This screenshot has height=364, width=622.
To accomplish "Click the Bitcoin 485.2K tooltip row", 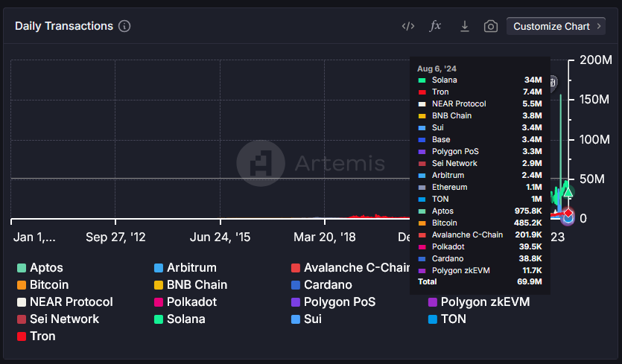I will pyautogui.click(x=480, y=223).
